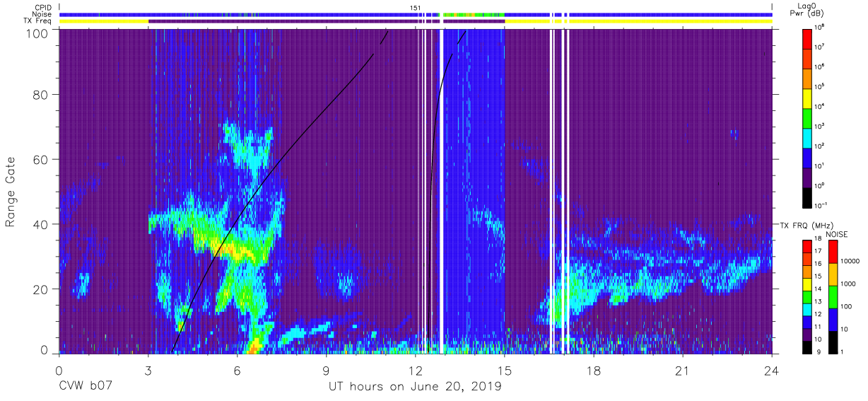
Task: Click the Noise strip label at top left
Action: pos(42,14)
